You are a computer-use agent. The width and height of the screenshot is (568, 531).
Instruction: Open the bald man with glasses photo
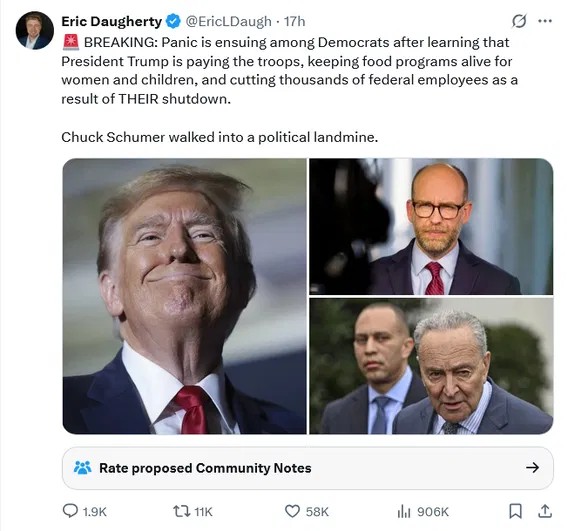pyautogui.click(x=431, y=226)
